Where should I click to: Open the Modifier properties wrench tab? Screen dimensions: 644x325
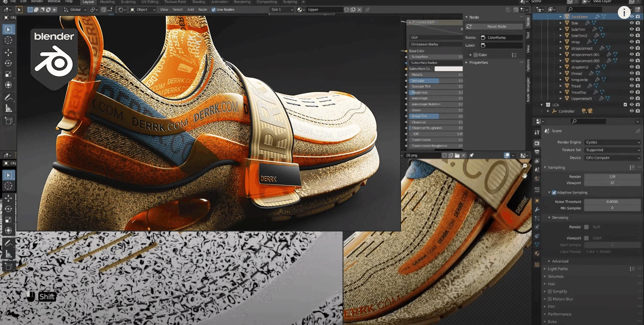[537, 209]
